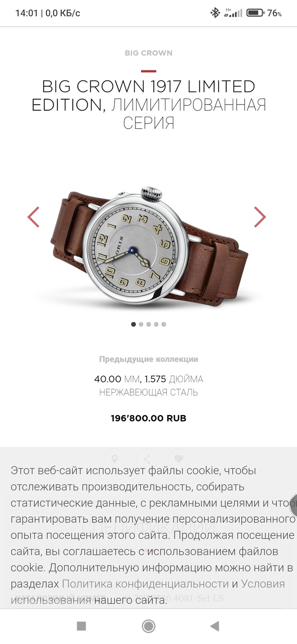Tap the heart favorite icon
This screenshot has width=297, height=644.
[178, 459]
